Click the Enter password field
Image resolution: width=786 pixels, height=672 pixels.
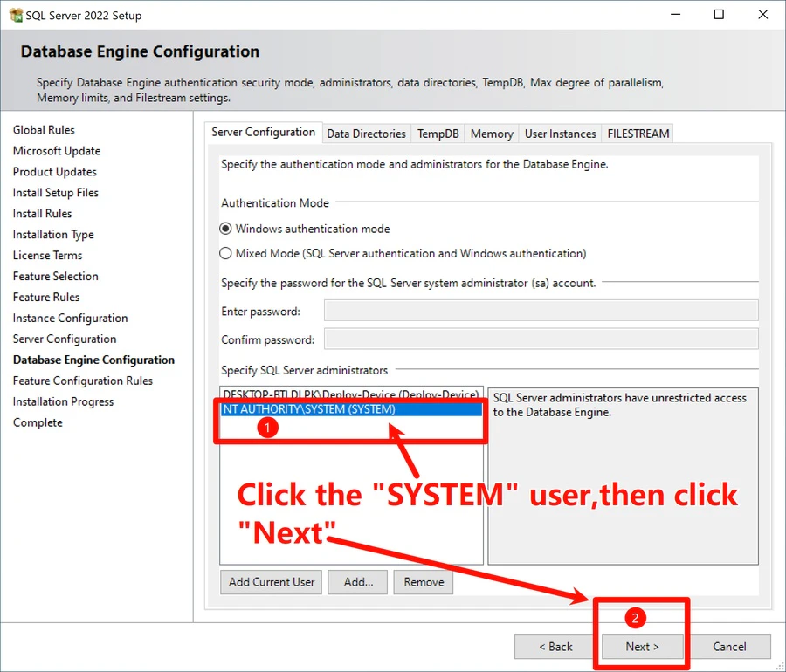pos(541,311)
